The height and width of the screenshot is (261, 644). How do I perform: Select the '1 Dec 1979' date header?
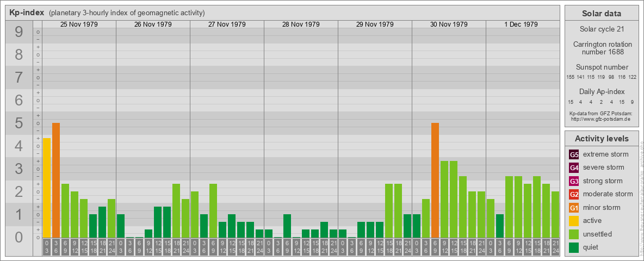[521, 24]
